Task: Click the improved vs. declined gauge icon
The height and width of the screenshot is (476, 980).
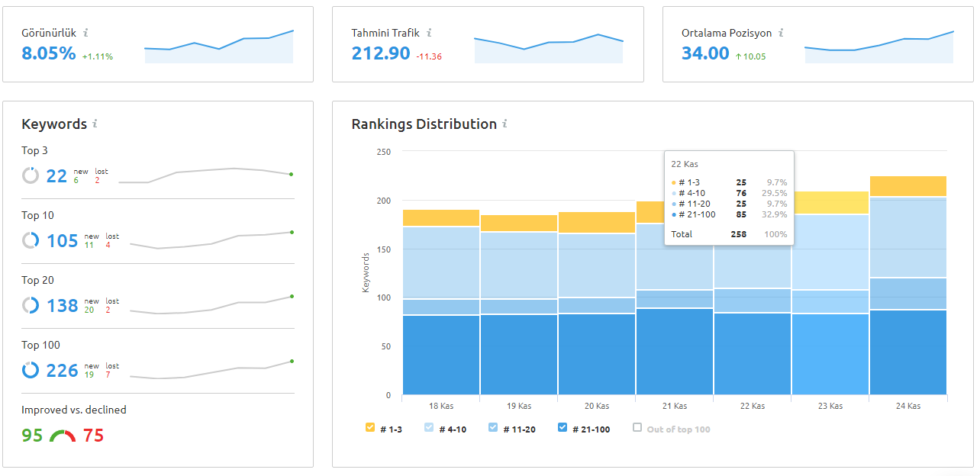Action: pyautogui.click(x=63, y=436)
